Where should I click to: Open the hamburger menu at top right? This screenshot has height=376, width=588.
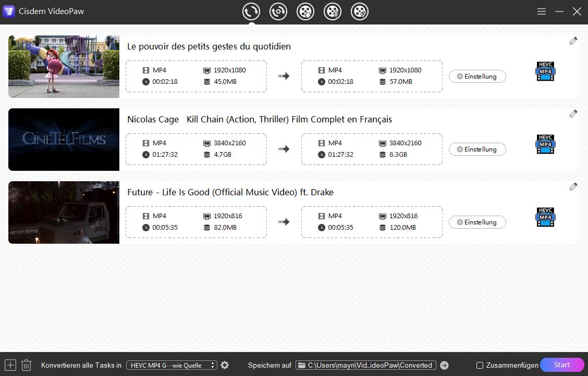click(542, 11)
